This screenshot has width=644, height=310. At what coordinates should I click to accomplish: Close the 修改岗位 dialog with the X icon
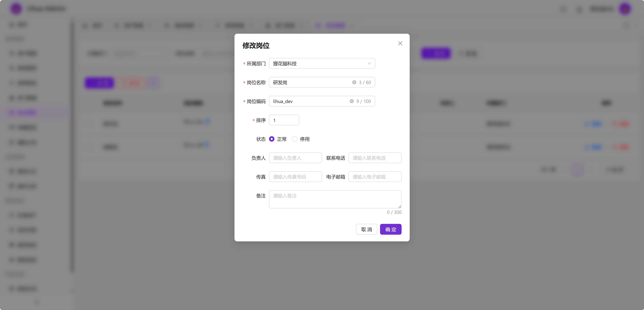[400, 43]
